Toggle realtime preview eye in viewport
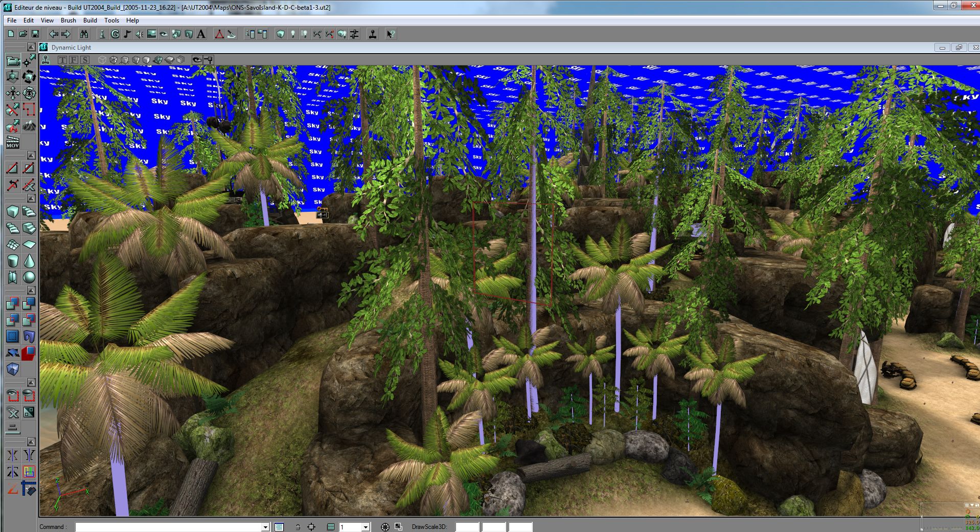 (197, 60)
